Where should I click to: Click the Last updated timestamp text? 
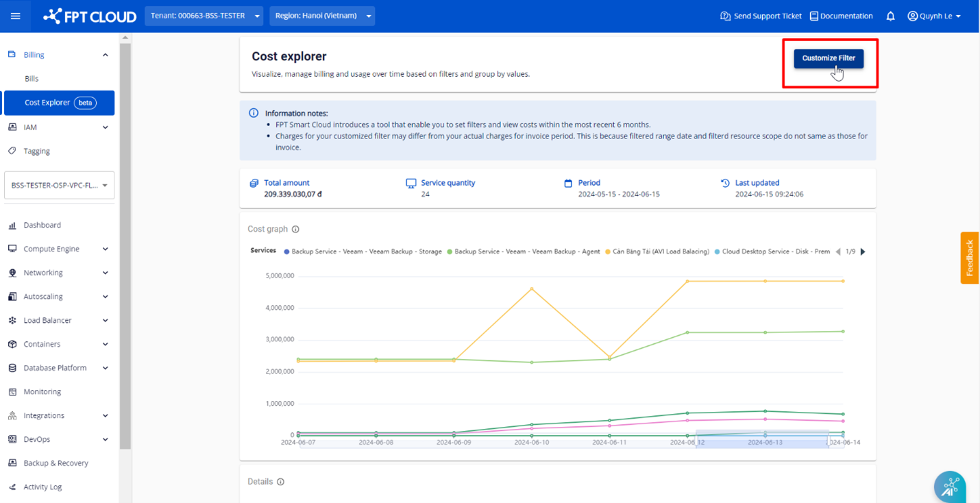tap(769, 195)
